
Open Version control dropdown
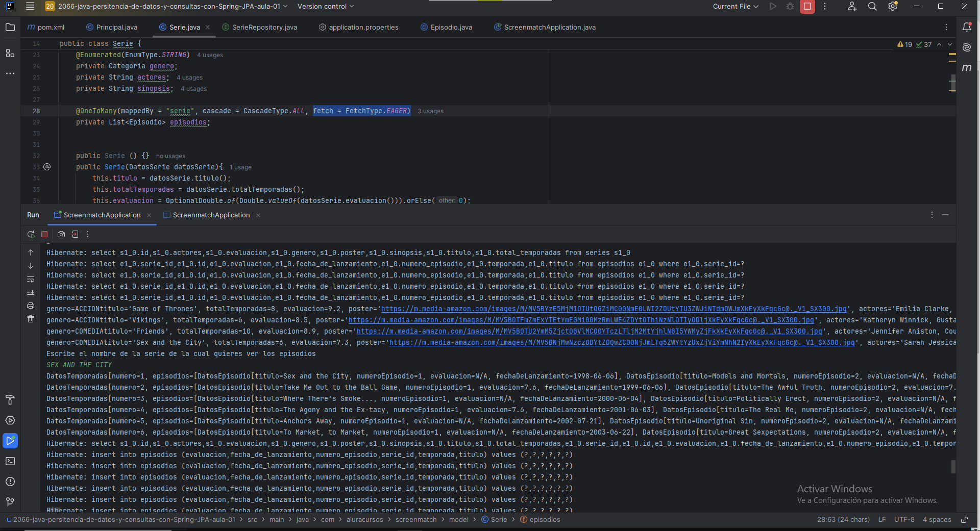(x=326, y=7)
